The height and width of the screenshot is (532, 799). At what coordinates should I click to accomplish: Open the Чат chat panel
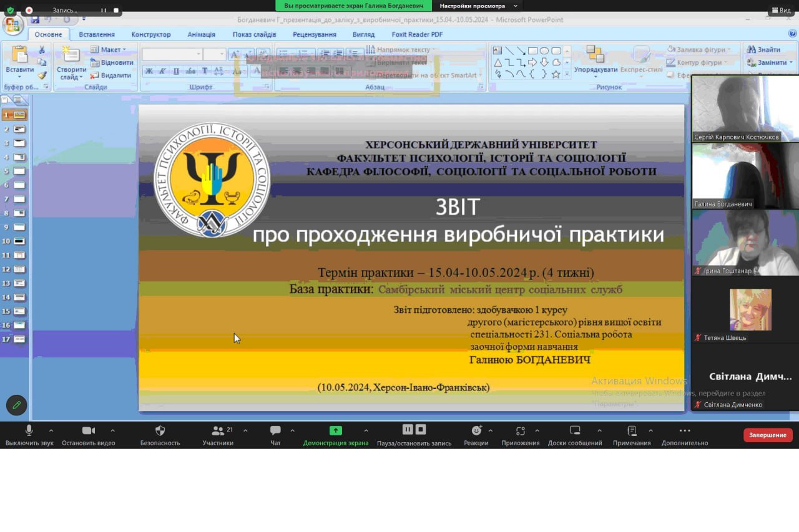pos(275,435)
